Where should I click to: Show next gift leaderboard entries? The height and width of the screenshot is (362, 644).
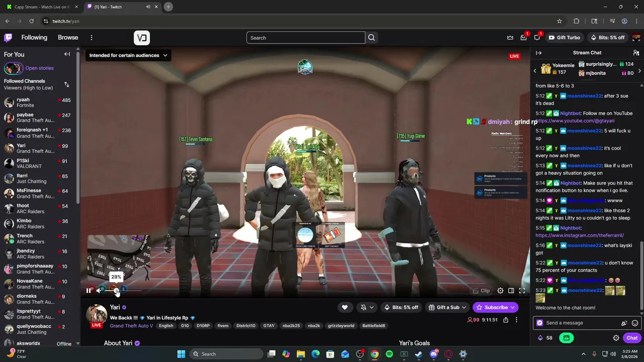(x=639, y=71)
